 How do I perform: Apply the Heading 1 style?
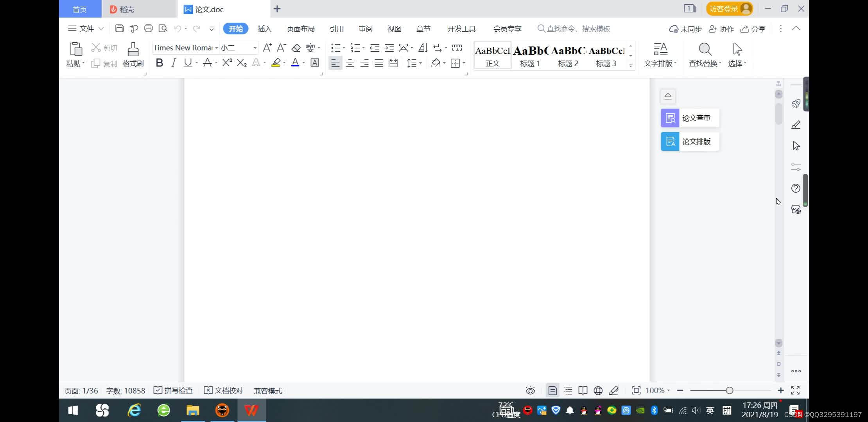530,55
